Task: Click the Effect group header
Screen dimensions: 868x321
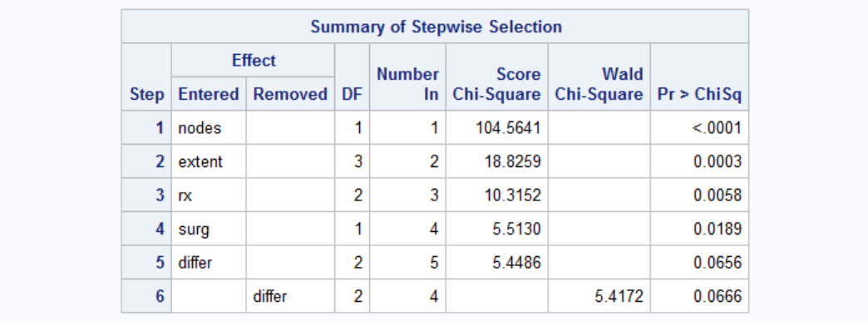Action: pyautogui.click(x=253, y=61)
